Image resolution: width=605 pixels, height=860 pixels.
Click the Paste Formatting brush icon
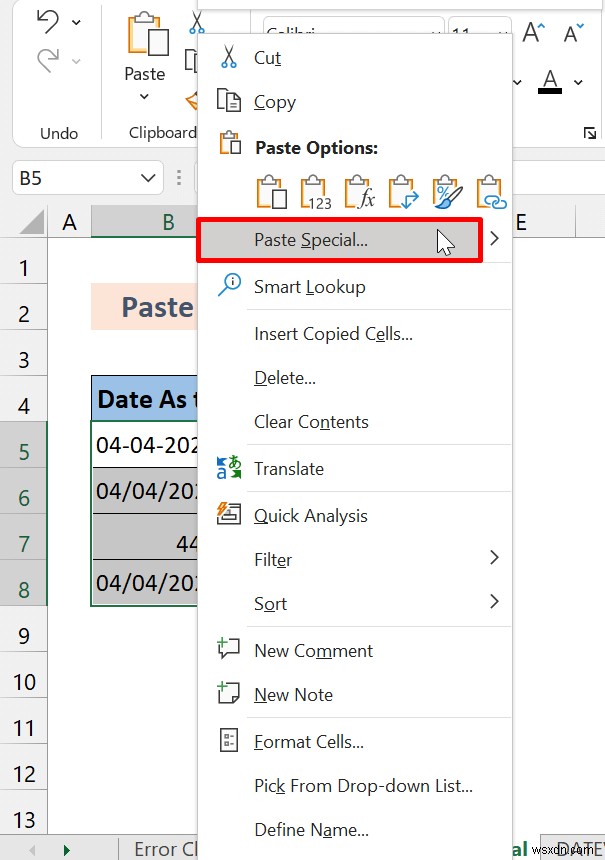(x=448, y=192)
